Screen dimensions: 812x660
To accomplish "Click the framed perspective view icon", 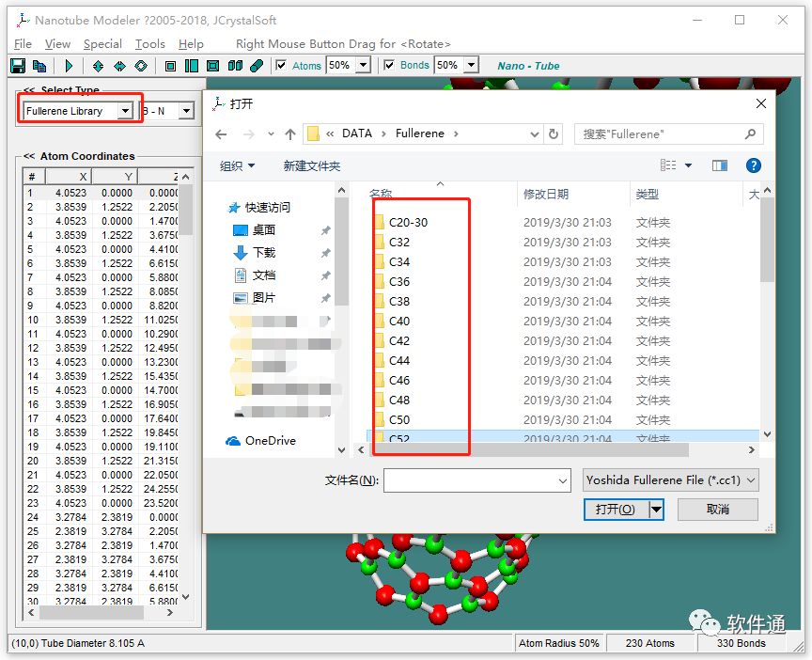I will pos(212,66).
